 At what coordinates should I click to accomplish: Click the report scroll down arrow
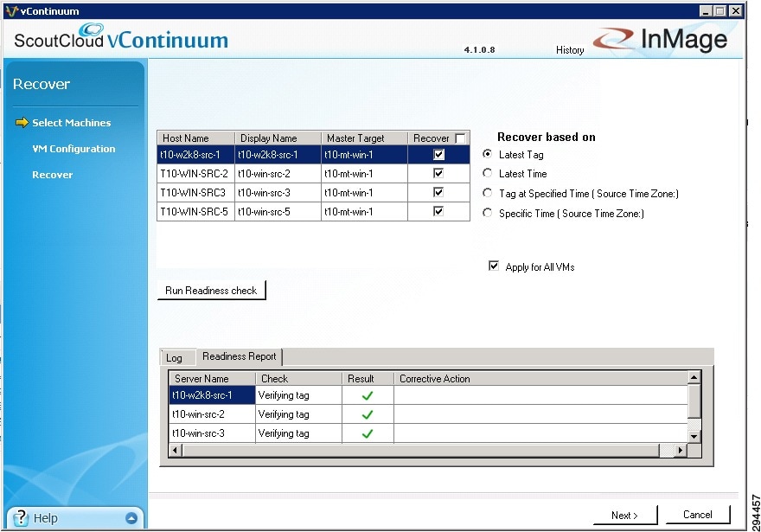tap(694, 436)
